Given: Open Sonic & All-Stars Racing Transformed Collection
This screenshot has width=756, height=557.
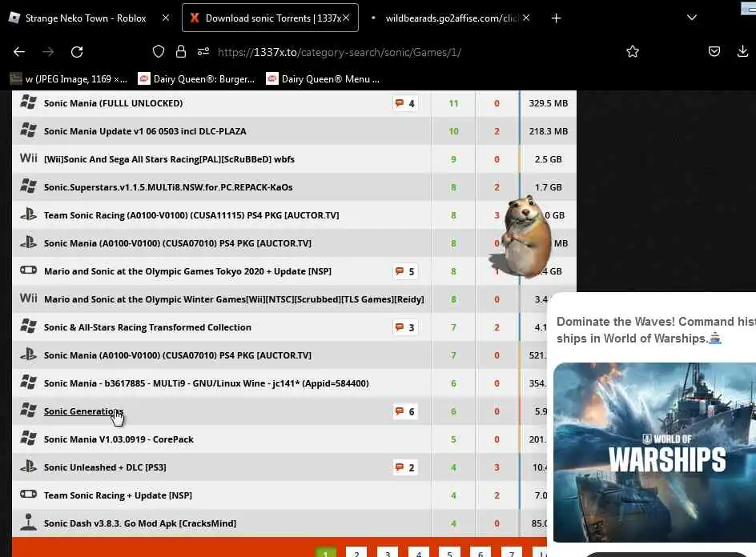Looking at the screenshot, I should point(147,327).
